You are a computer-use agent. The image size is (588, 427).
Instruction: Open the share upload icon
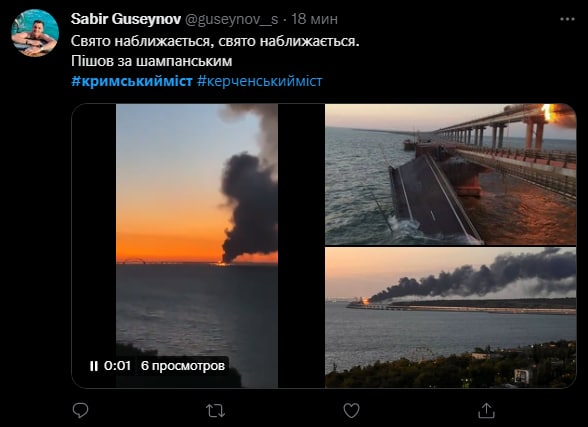click(x=486, y=411)
